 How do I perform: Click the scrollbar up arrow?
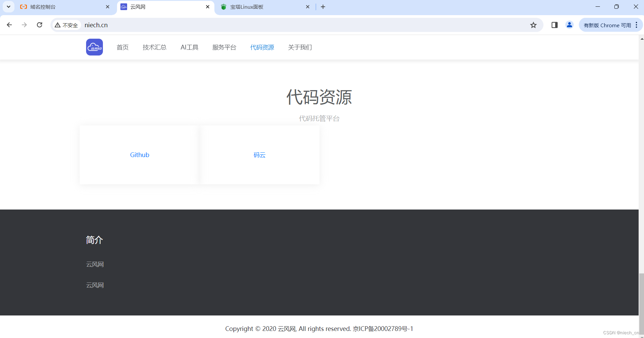pos(641,39)
